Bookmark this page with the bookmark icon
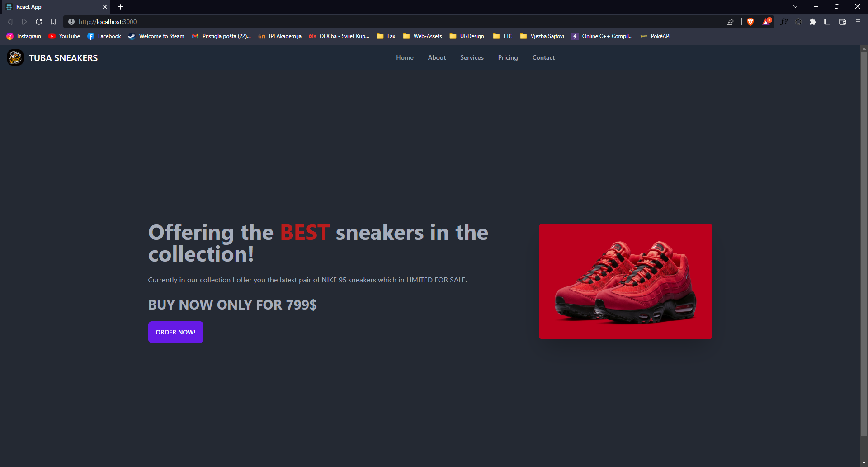Screen dimensions: 868x467 click(53, 22)
